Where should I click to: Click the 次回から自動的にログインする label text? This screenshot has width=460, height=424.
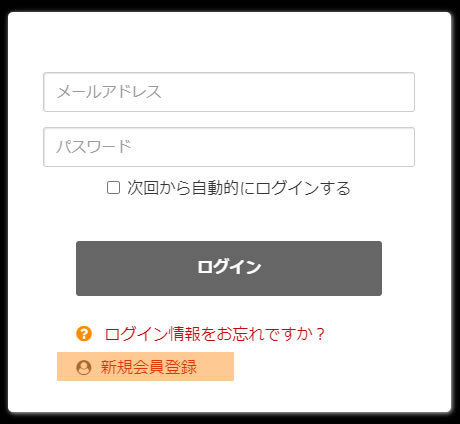239,188
